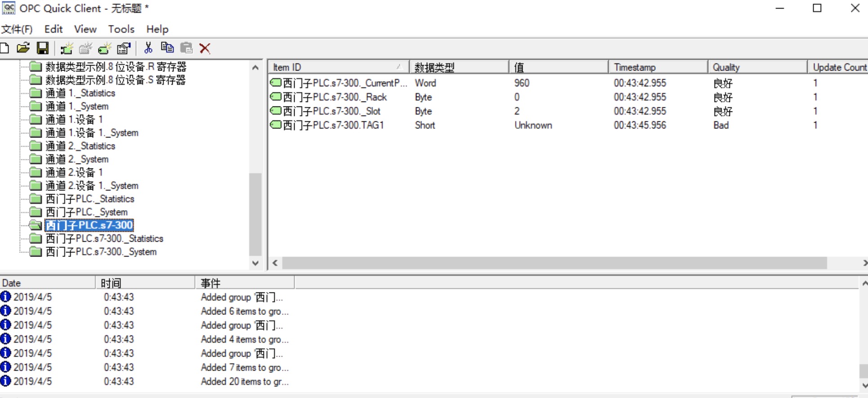
Task: Click the Paste toolbar icon
Action: pyautogui.click(x=186, y=48)
